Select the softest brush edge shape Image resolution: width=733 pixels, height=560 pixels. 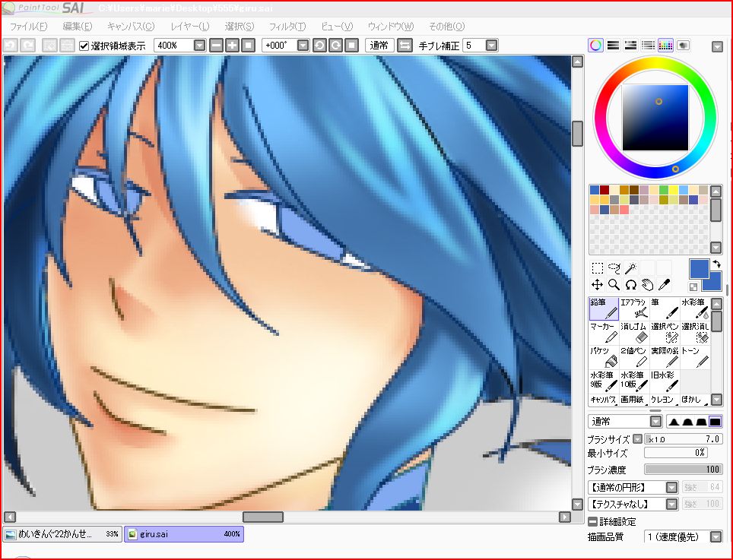[x=673, y=422]
